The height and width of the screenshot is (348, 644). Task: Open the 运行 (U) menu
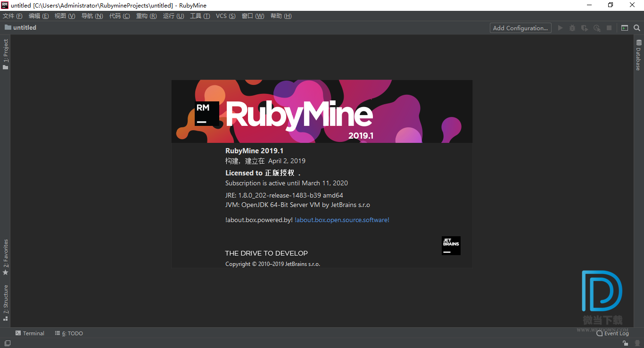[x=173, y=16]
